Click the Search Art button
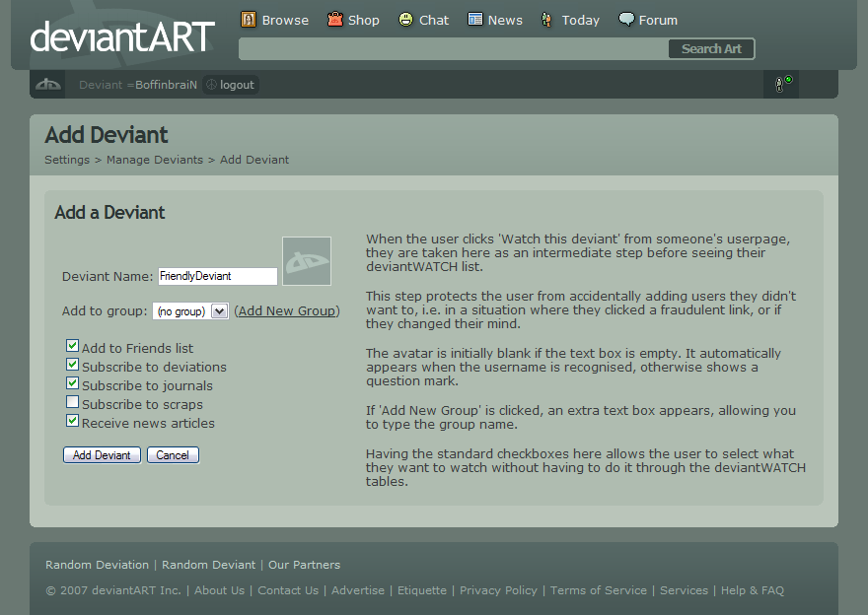Image resolution: width=868 pixels, height=615 pixels. tap(711, 48)
